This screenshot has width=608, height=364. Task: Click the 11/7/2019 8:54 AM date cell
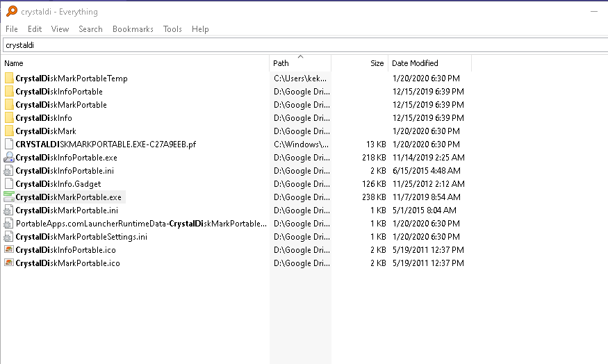pyautogui.click(x=427, y=197)
